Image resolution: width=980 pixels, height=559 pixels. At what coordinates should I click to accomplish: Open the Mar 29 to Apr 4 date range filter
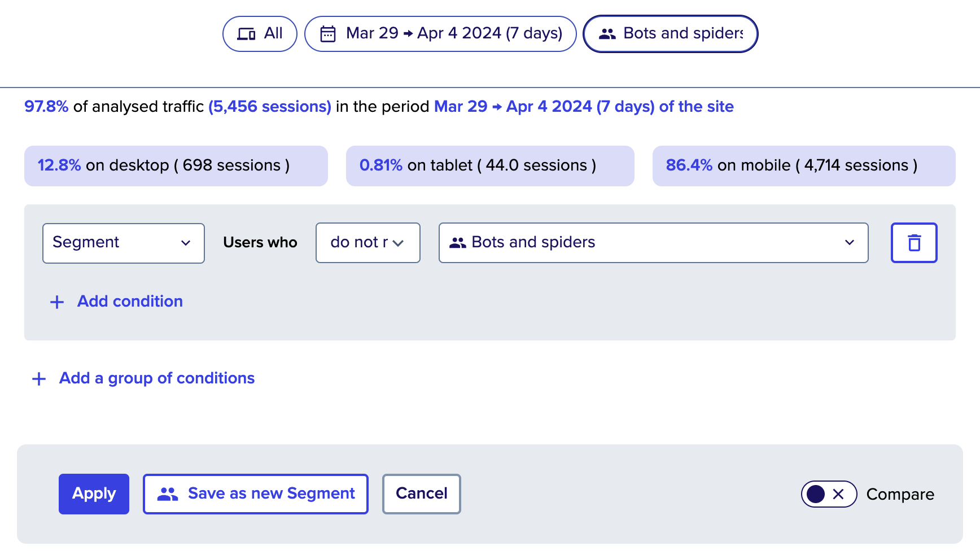440,33
